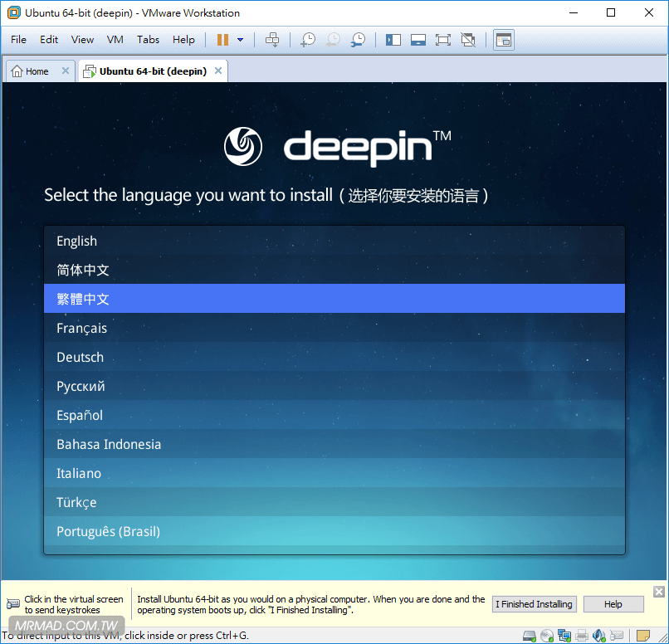Click the sound card status icon
Screen dimensions: 669x644
(600, 636)
